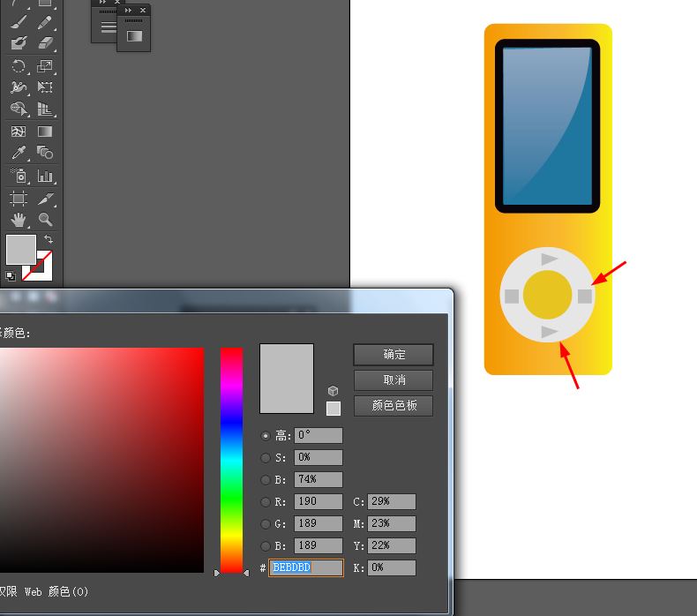Select the blue B 189 radio button
The height and width of the screenshot is (616, 697).
266,545
